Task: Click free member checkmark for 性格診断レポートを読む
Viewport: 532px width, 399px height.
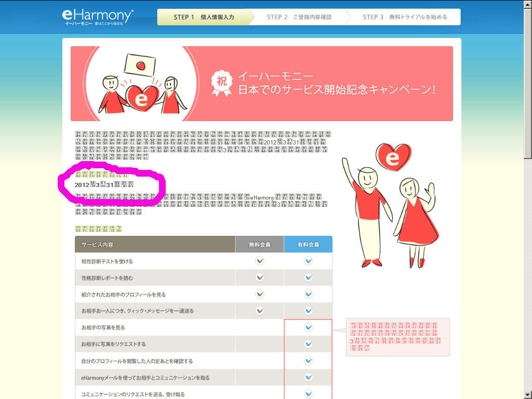Action: point(260,277)
